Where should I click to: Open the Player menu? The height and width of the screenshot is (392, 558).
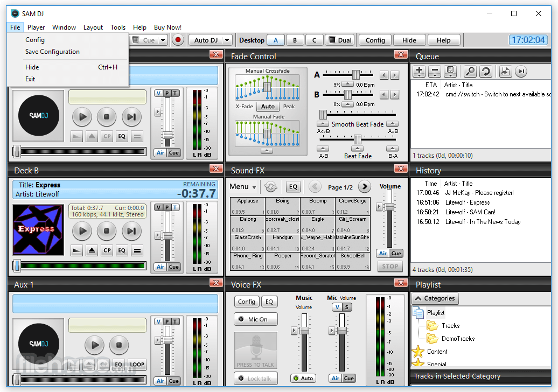[36, 27]
